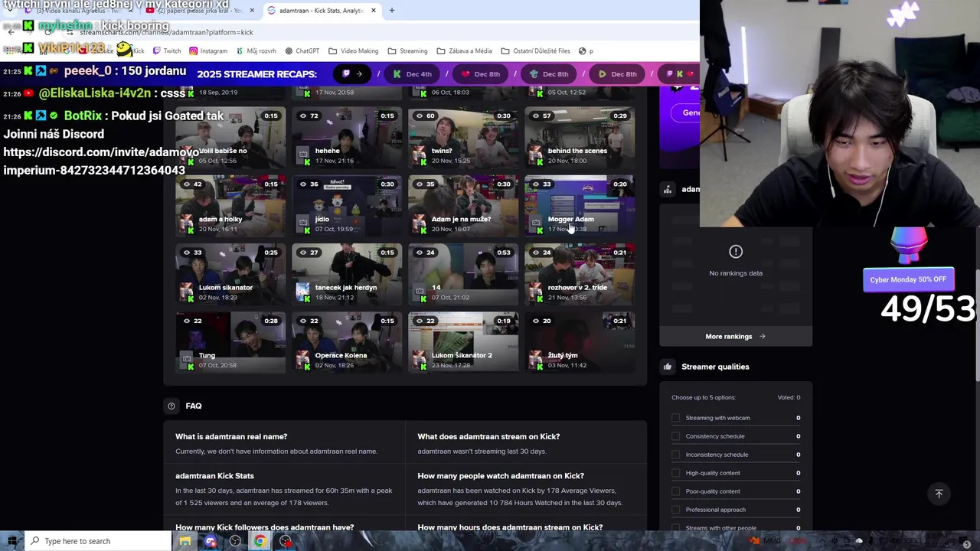Click the Streamer qualities thumbs-up icon

click(668, 367)
